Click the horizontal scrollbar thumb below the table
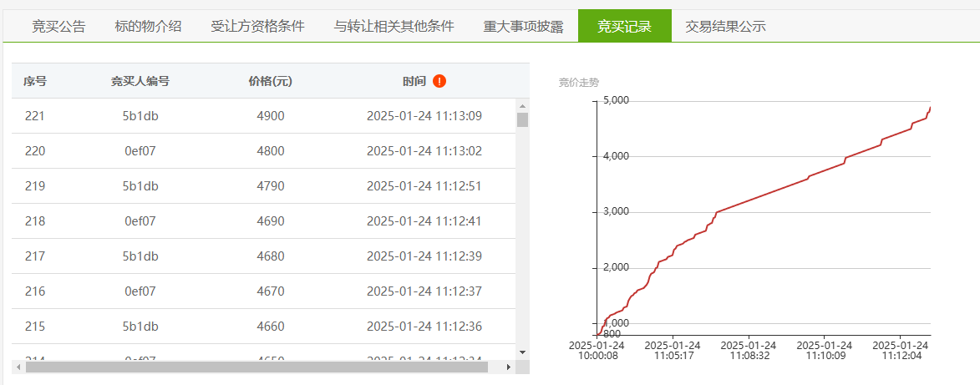The width and height of the screenshot is (980, 385). pos(256,367)
